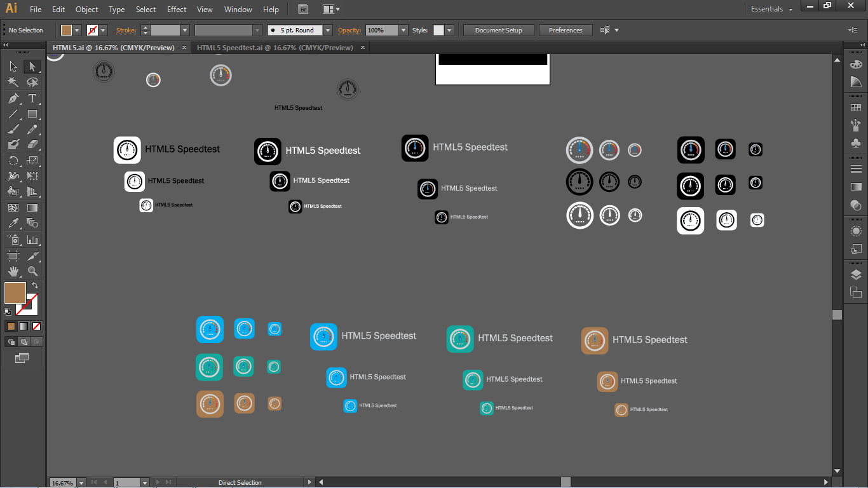Select the Symbol Sprayer tool

[13, 240]
